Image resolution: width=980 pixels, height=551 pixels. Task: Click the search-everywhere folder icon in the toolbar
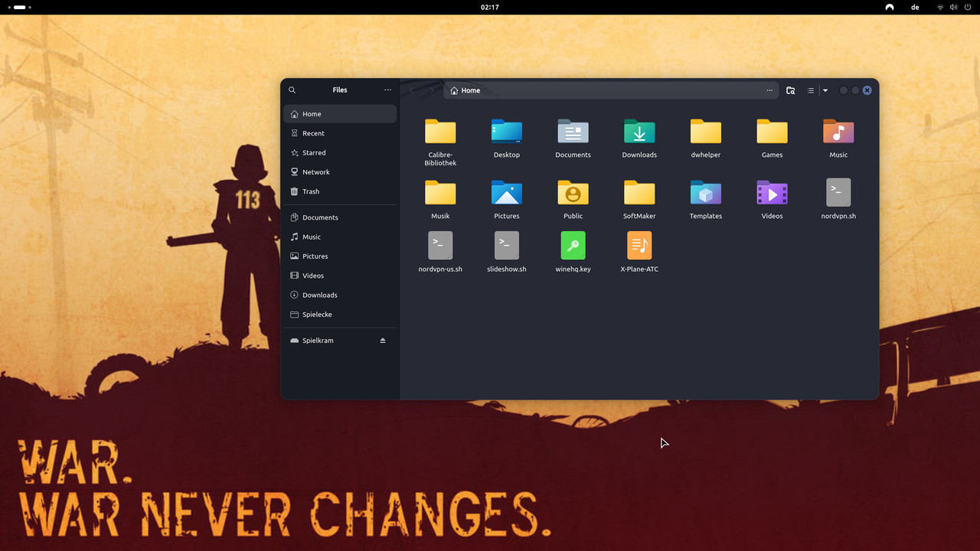point(791,90)
